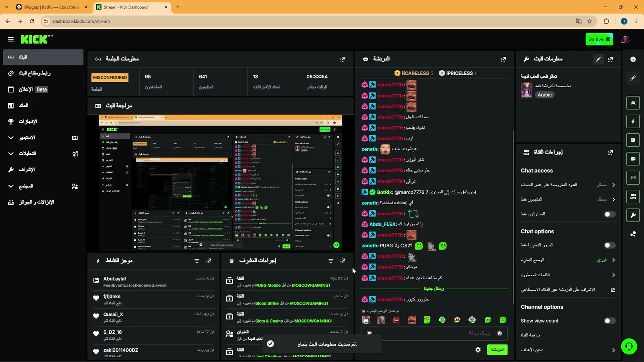Pop out the chat (الدردشة) panel
The height and width of the screenshot is (362, 644).
[x=503, y=59]
